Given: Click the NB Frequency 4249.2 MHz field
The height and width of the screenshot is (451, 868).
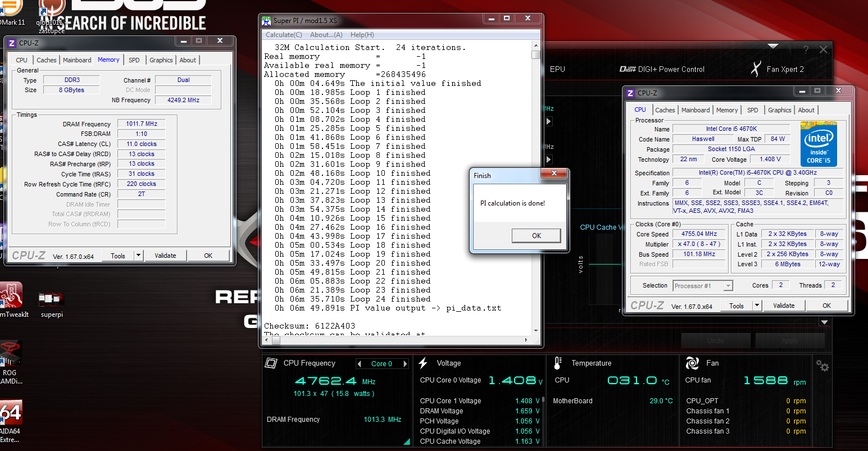Looking at the screenshot, I should pyautogui.click(x=183, y=100).
